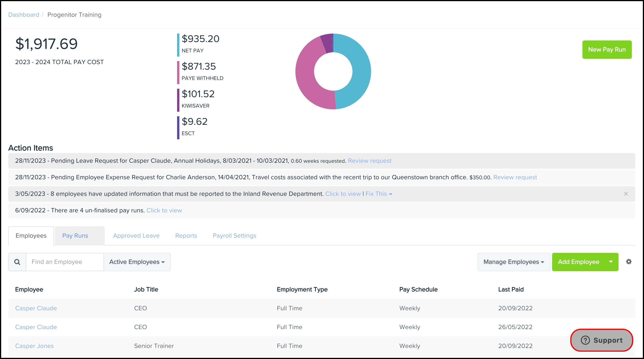The height and width of the screenshot is (359, 644).
Task: Open the Support help widget
Action: point(602,340)
